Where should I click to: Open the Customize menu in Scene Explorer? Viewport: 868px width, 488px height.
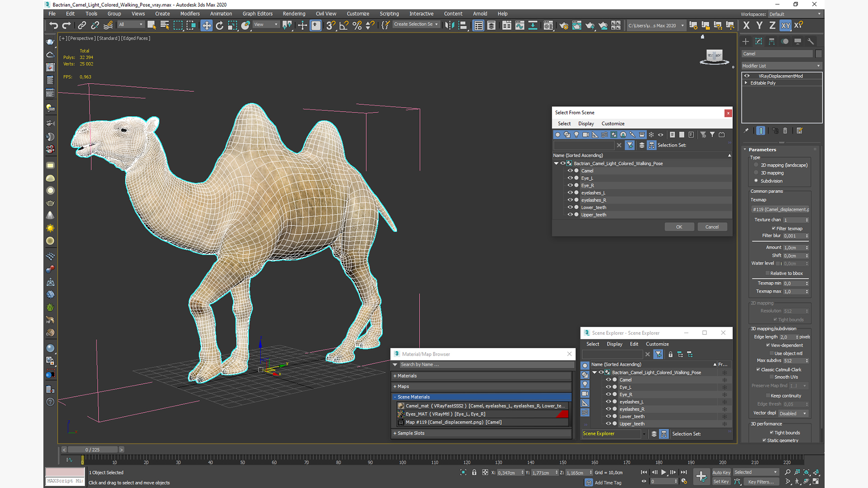[x=657, y=344]
